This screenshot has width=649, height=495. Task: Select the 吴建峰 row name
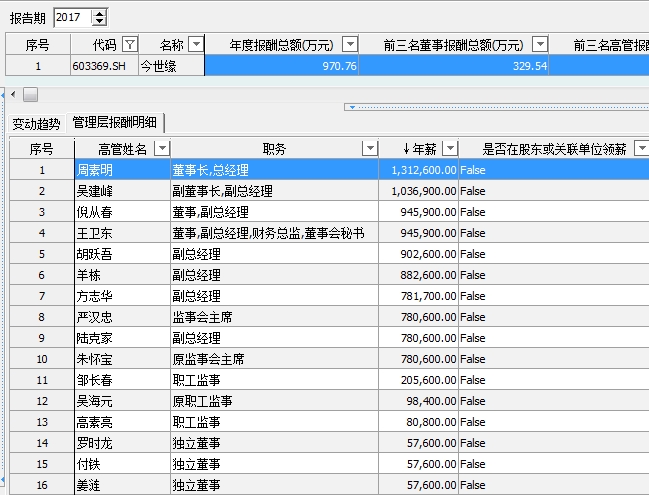(x=123, y=191)
